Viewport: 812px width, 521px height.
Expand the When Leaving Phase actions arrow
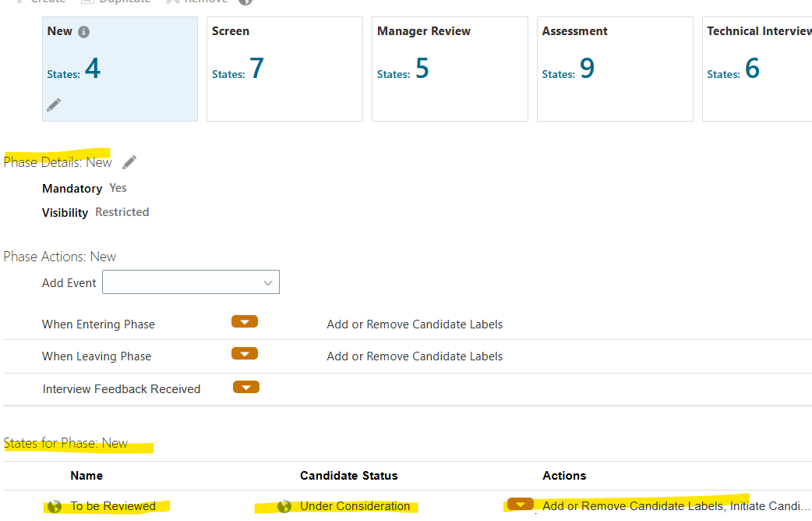point(244,353)
